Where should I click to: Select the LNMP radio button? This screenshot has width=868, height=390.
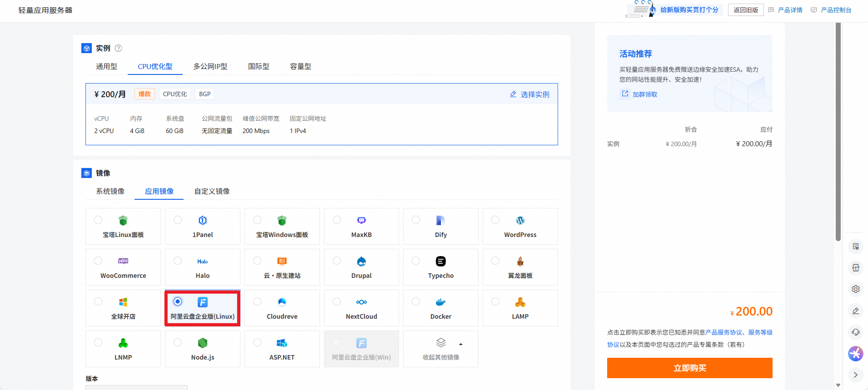pos(98,342)
